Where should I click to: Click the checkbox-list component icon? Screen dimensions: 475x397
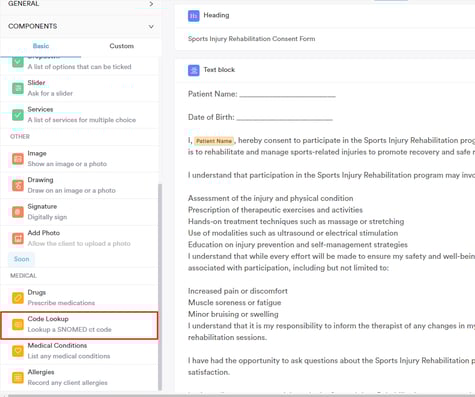(18, 62)
